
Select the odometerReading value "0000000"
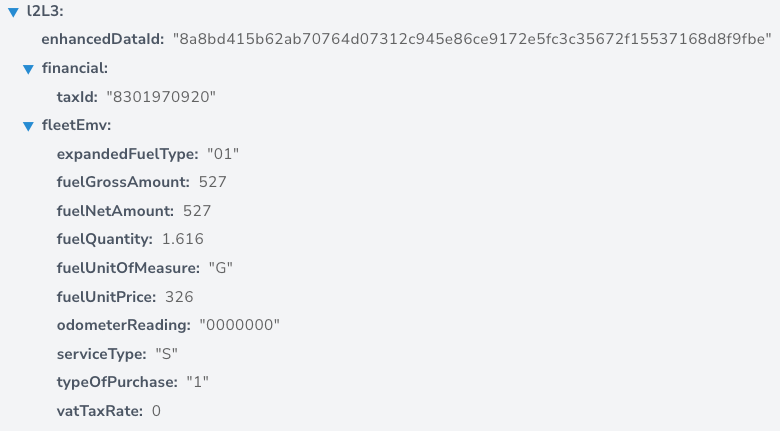[240, 325]
